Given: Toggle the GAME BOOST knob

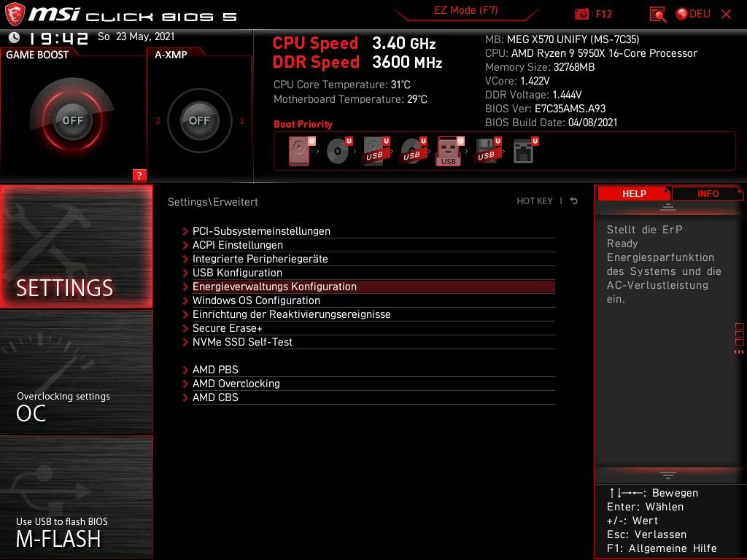Looking at the screenshot, I should click(72, 120).
